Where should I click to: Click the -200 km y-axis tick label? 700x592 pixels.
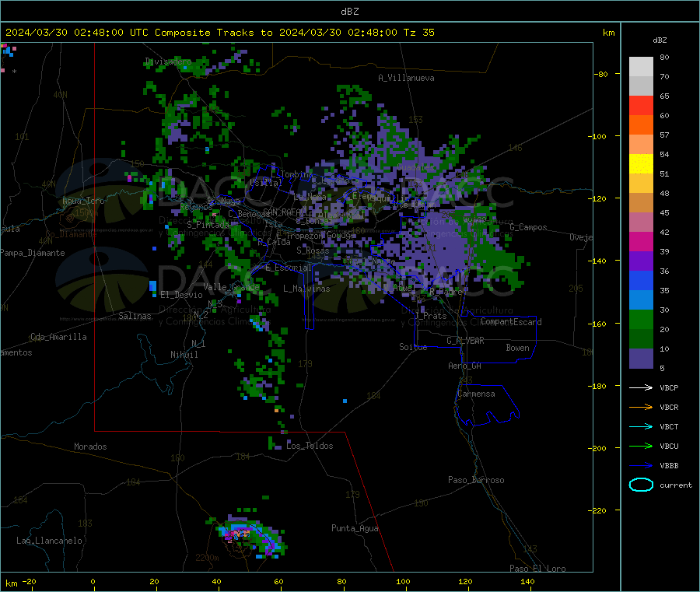[597, 448]
